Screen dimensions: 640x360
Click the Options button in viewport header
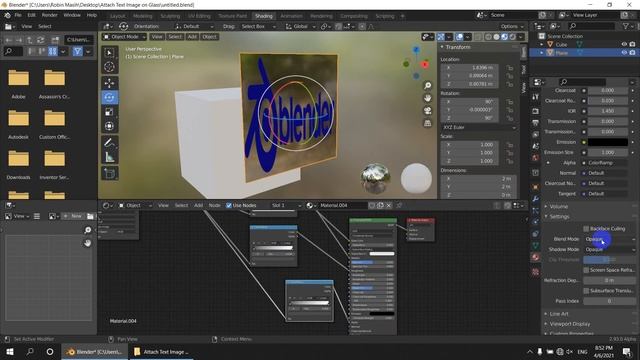[512, 26]
